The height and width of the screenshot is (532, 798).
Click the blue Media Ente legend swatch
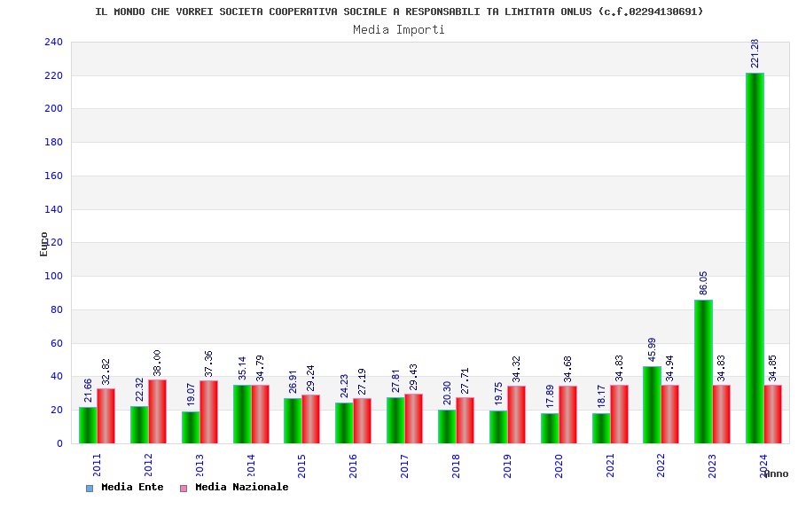click(90, 489)
